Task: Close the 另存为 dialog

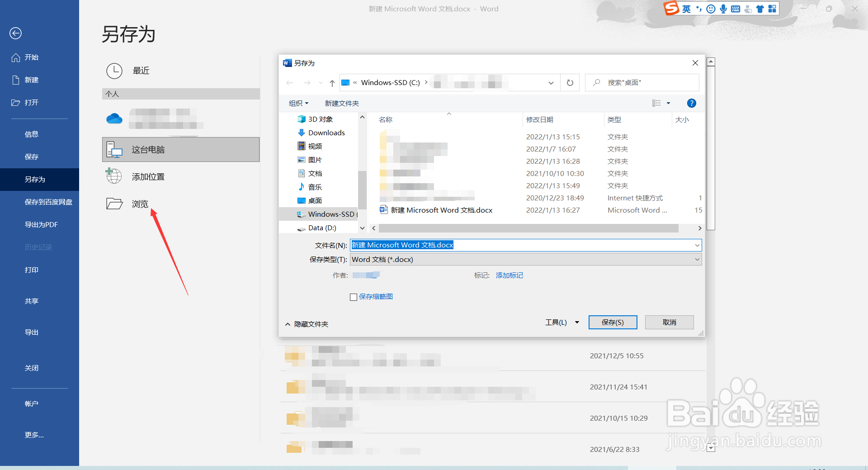Action: 695,63
